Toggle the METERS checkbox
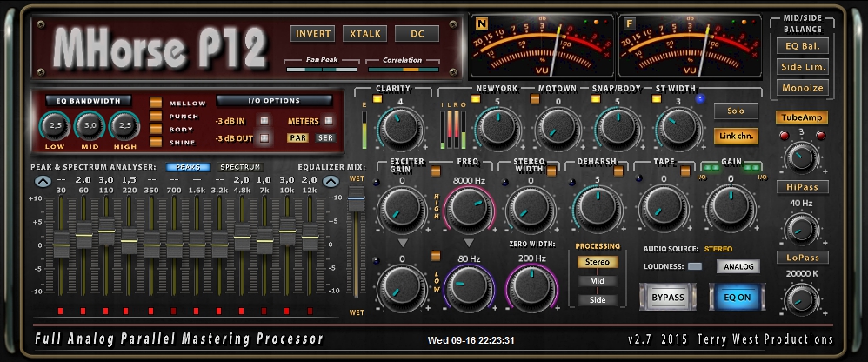 pos(329,121)
